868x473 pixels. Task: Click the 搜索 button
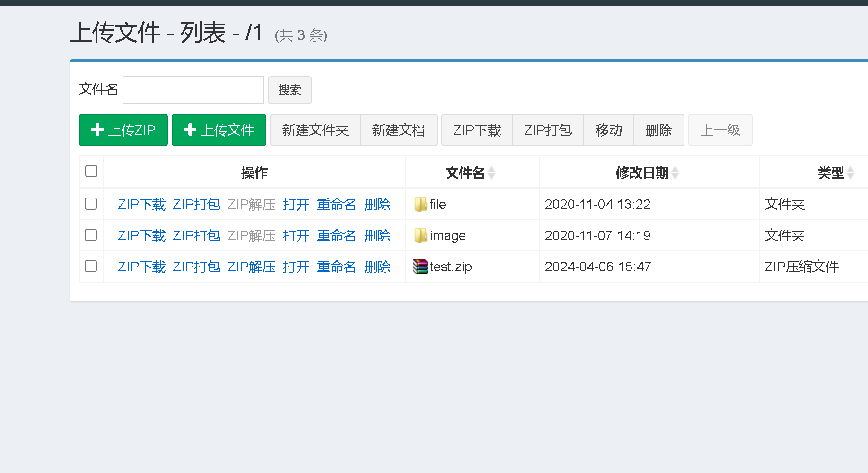pyautogui.click(x=290, y=90)
